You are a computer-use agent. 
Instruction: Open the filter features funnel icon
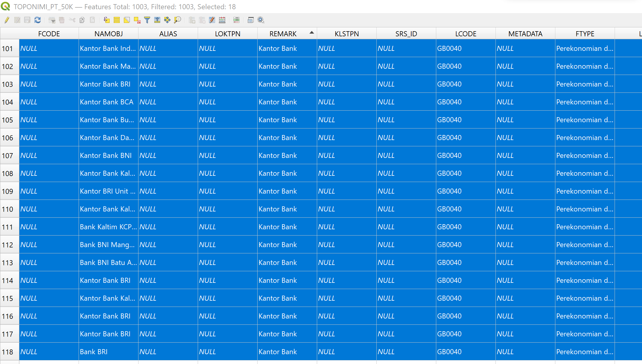pos(147,20)
